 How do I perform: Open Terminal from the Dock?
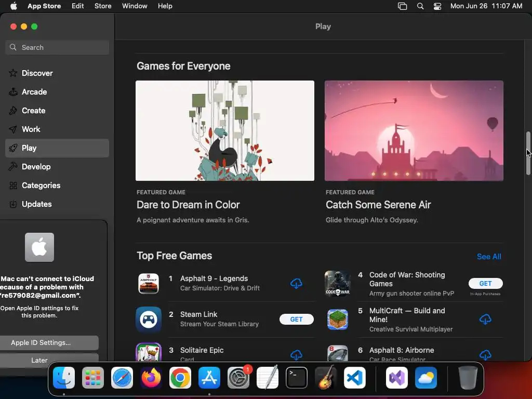297,378
